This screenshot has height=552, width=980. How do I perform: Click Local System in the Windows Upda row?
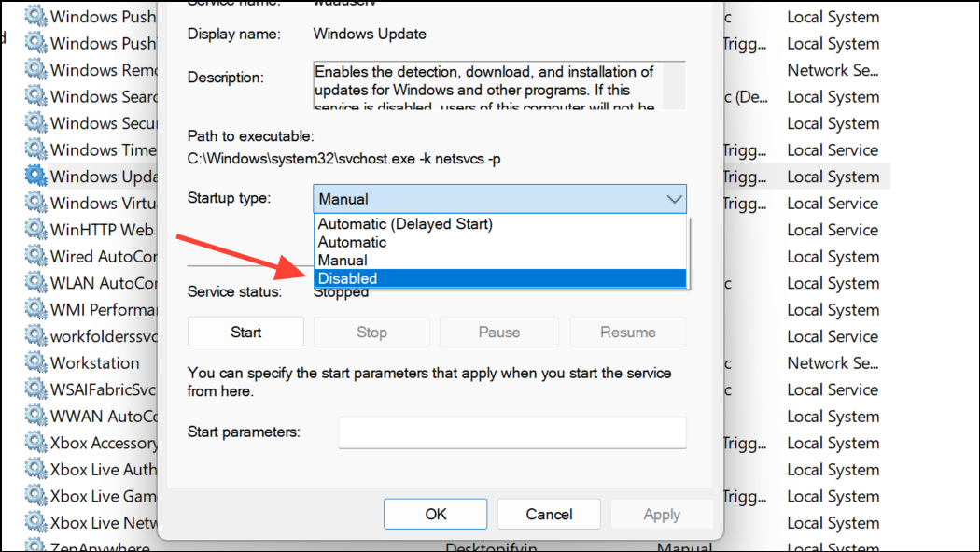click(x=833, y=177)
